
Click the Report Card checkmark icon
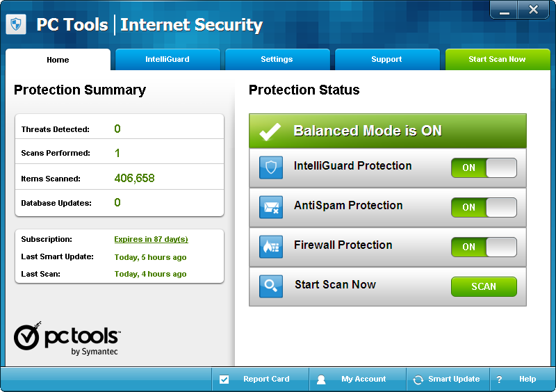click(x=224, y=379)
